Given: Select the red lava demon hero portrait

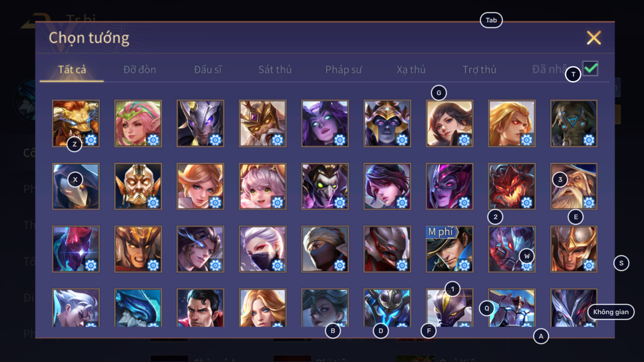Looking at the screenshot, I should [x=512, y=186].
